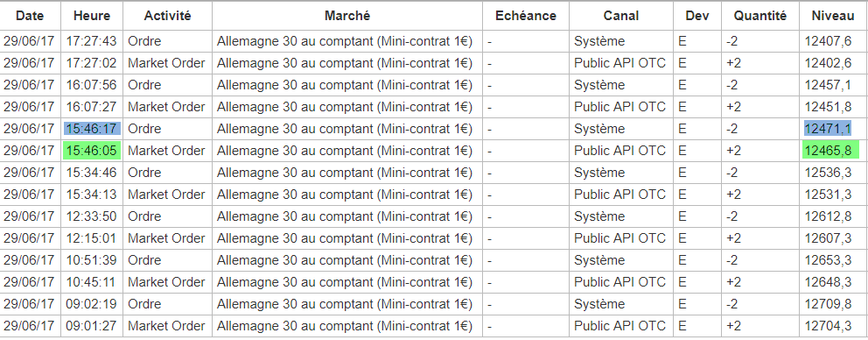Image resolution: width=868 pixels, height=340 pixels.
Task: Select the Activité column header
Action: coord(167,16)
